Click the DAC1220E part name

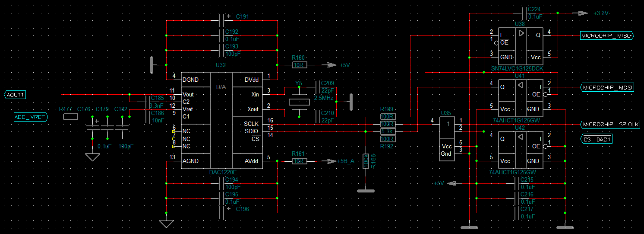click(x=223, y=172)
